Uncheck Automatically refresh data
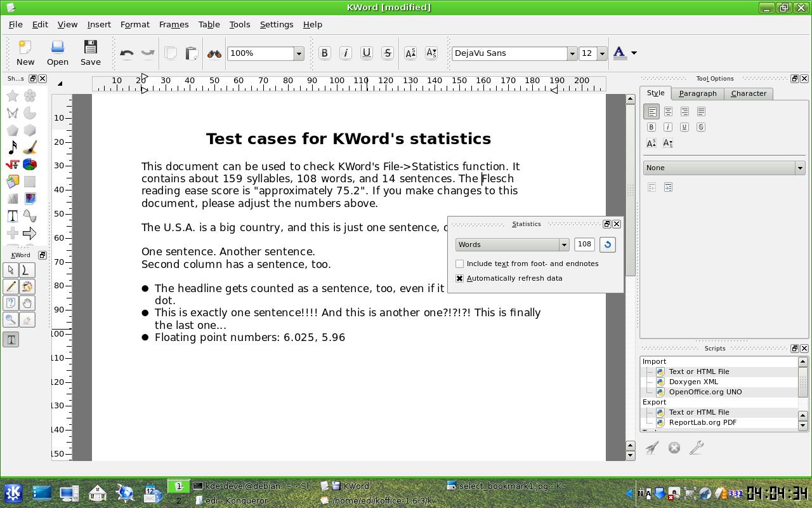This screenshot has height=508, width=812. click(x=460, y=278)
